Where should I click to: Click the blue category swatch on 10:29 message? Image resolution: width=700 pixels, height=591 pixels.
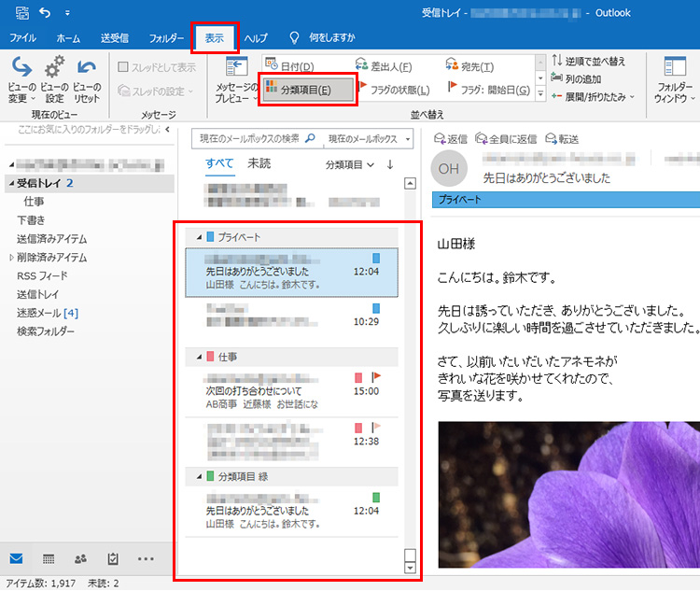tap(376, 307)
